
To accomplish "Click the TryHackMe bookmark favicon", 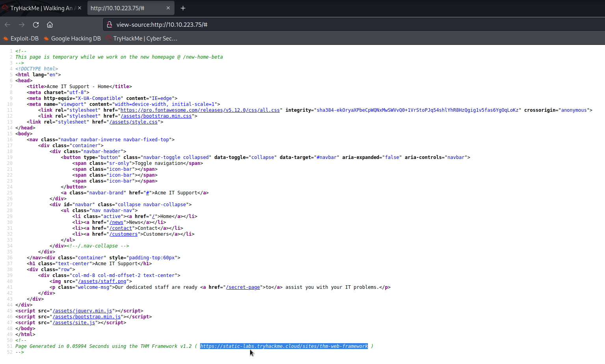I will coord(108,39).
